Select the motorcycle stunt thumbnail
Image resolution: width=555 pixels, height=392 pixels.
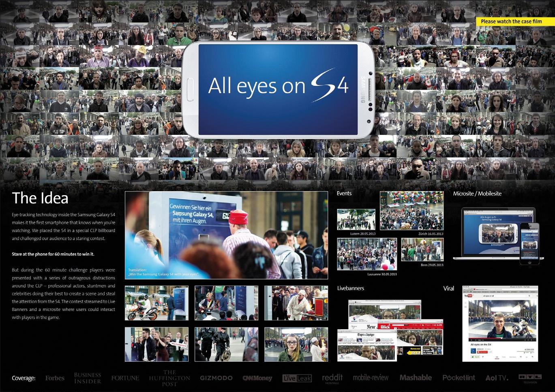point(156,303)
